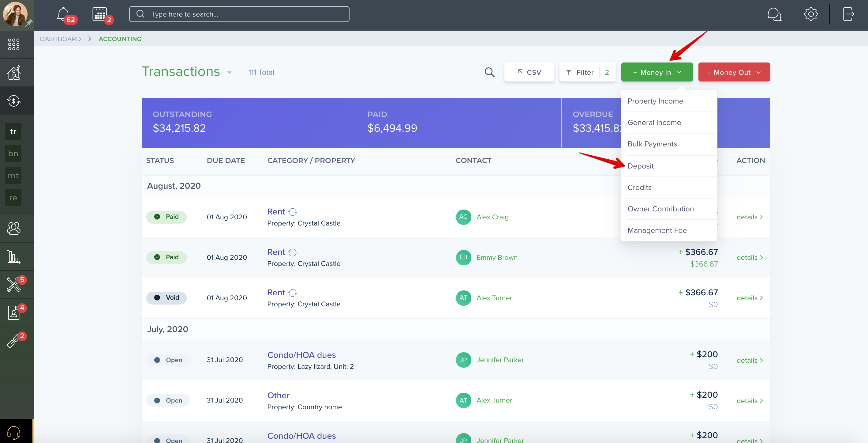Screen dimensions: 868x443
Task: Click recurring icon next to Alex Turner's Rent
Action: [x=293, y=293]
